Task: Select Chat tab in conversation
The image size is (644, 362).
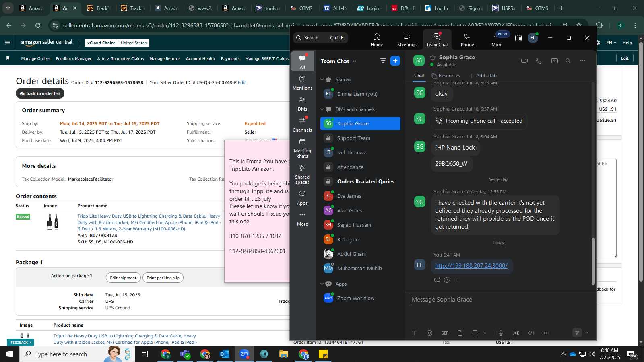Action: tap(419, 76)
